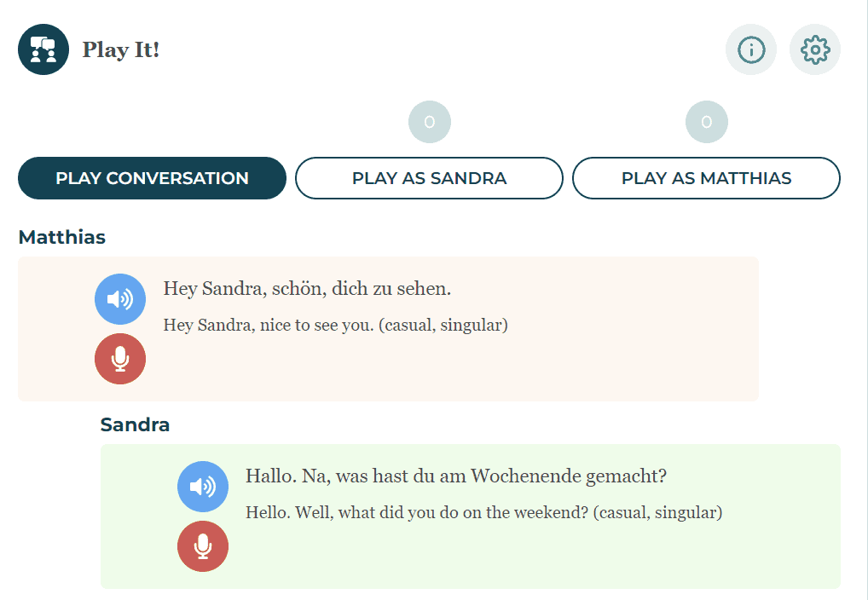Record Matthias's line with the microphone
Screen dimensions: 868x600
coord(120,359)
